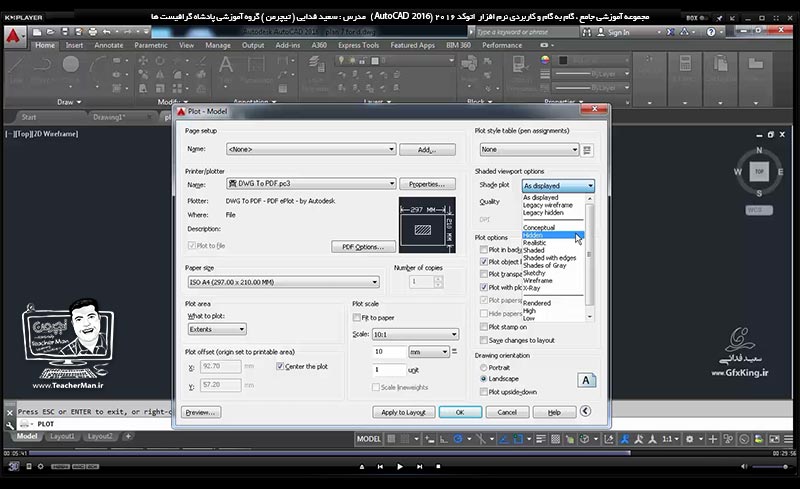This screenshot has height=489, width=800.
Task: Open the plot style table dropdown
Action: click(530, 150)
